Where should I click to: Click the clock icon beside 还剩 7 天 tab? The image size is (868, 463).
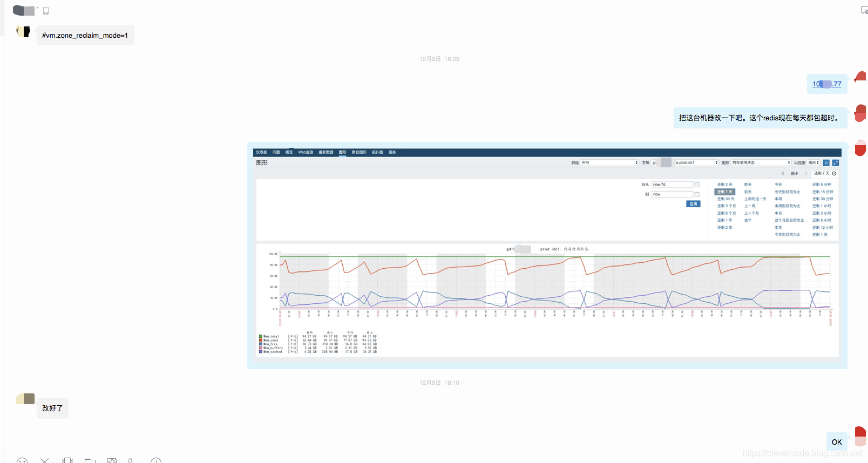(x=834, y=174)
